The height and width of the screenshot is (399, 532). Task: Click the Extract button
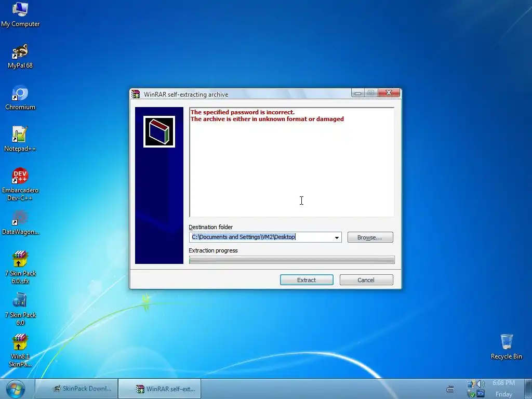[307, 280]
